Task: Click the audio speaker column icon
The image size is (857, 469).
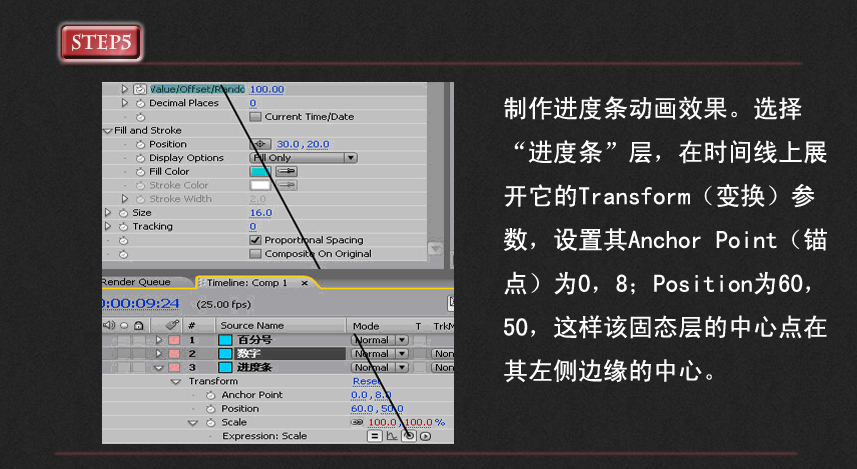Action: pyautogui.click(x=109, y=325)
